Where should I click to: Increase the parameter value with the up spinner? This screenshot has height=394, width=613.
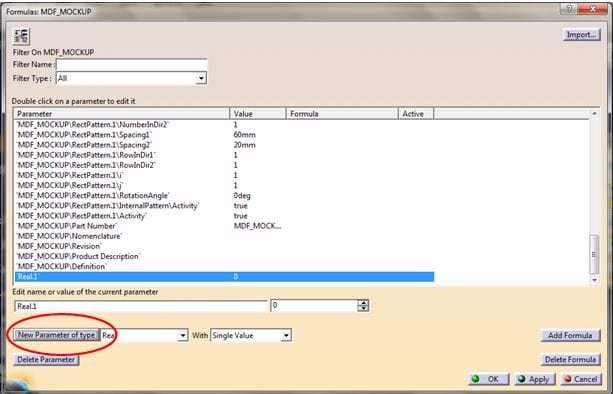click(363, 303)
